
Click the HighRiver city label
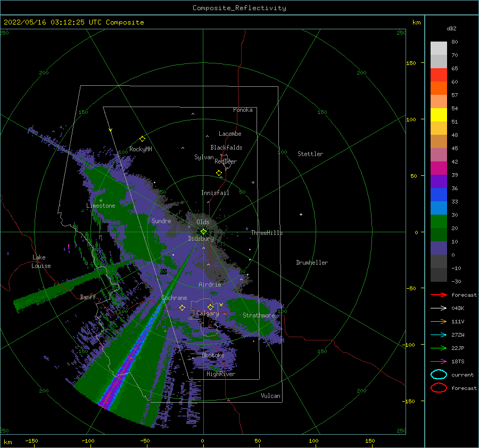(x=221, y=374)
